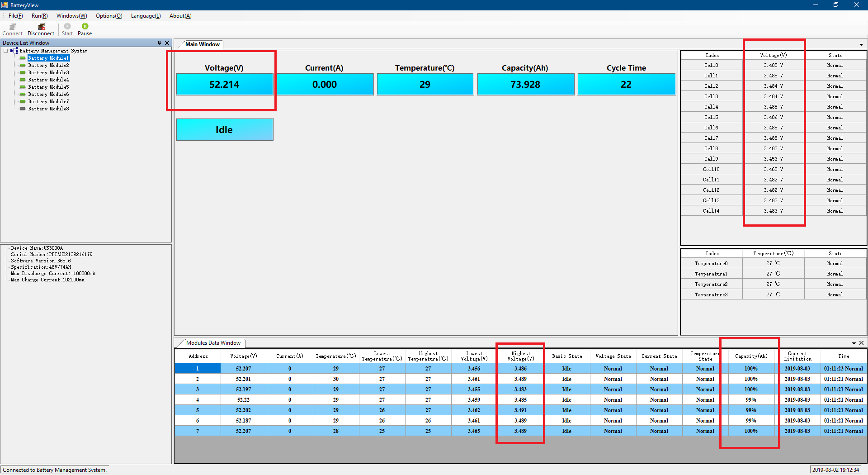Image resolution: width=868 pixels, height=475 pixels.
Task: Click the Connect toolbar icon
Action: pyautogui.click(x=12, y=27)
